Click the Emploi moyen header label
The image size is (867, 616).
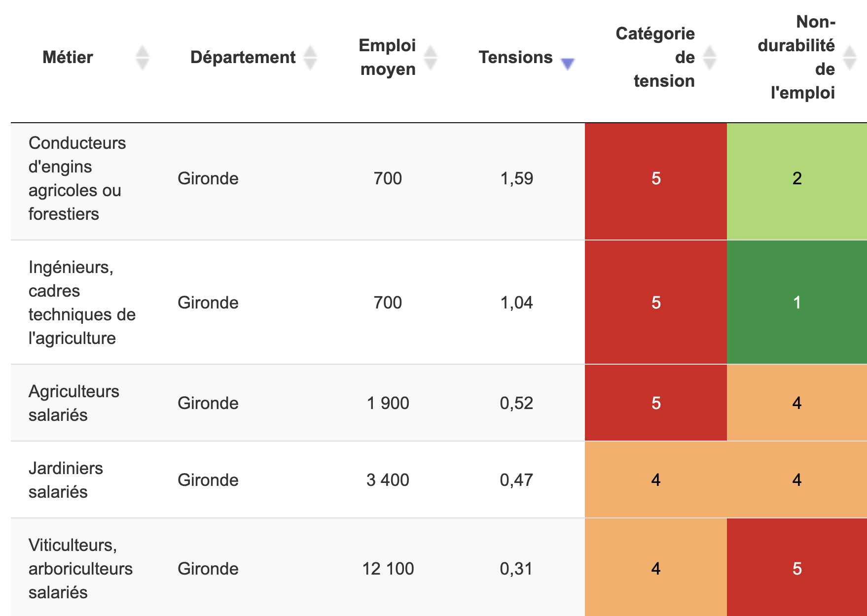coord(388,58)
